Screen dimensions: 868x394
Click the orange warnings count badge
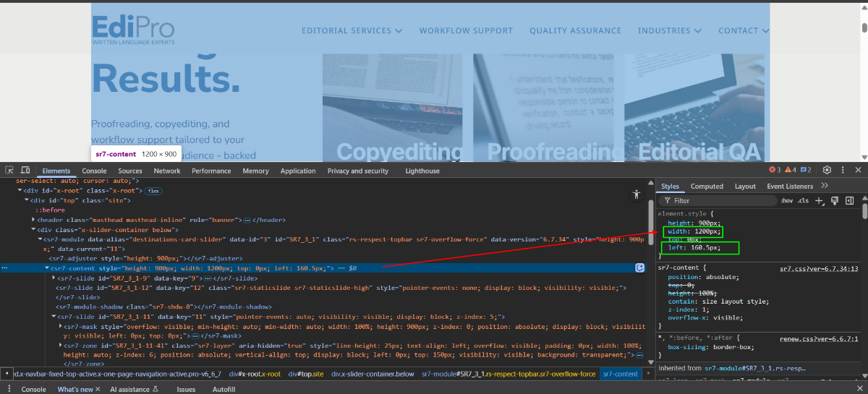click(791, 171)
